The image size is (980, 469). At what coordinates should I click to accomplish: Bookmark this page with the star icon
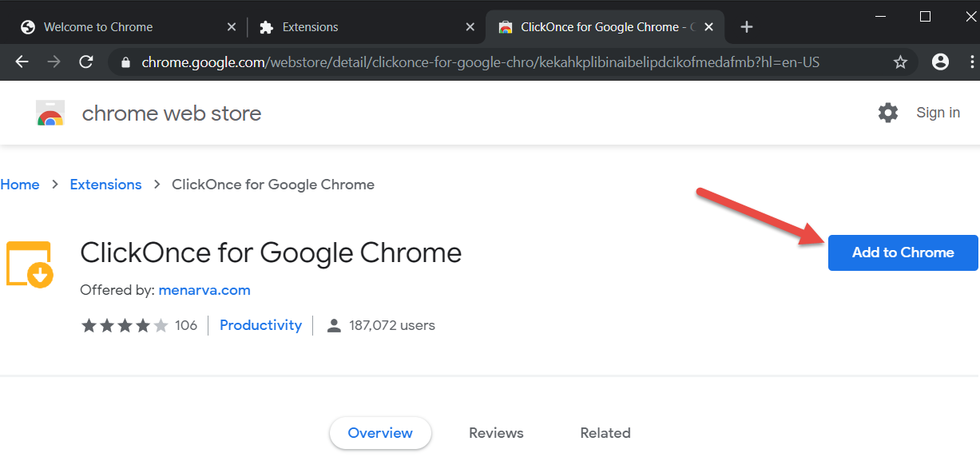click(x=900, y=62)
